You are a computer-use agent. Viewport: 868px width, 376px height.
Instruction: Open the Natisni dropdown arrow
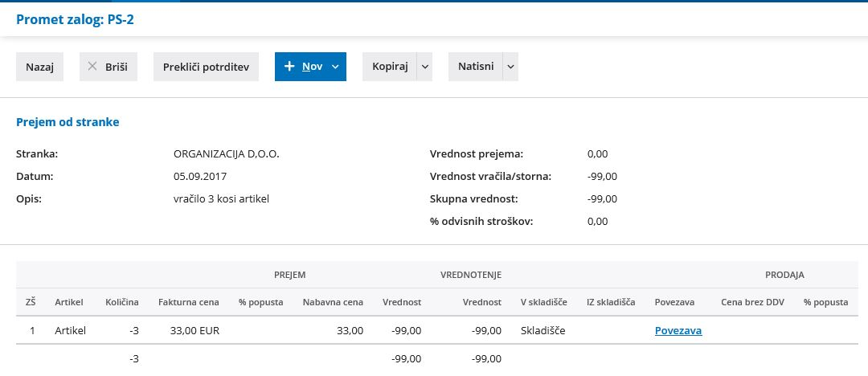click(x=510, y=67)
